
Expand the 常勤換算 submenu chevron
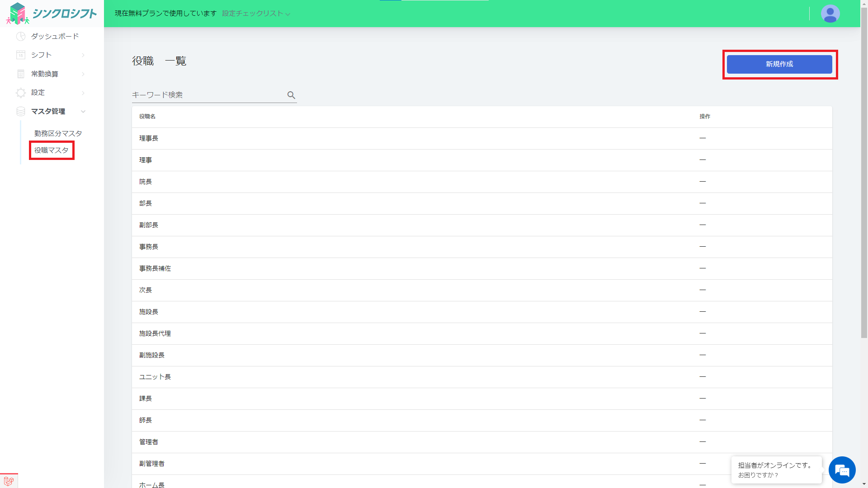pos(83,74)
